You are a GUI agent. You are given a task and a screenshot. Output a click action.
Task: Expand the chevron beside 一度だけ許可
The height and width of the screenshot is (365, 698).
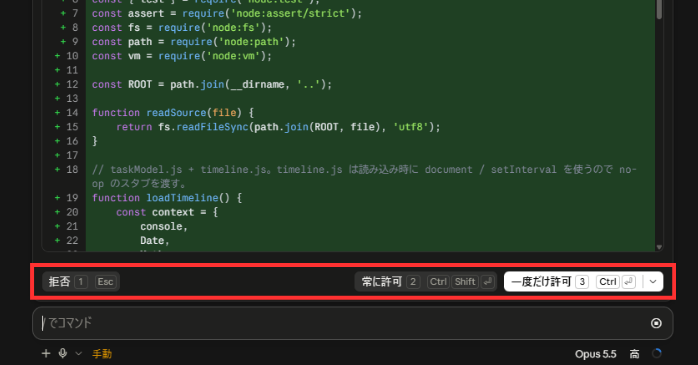tap(653, 282)
